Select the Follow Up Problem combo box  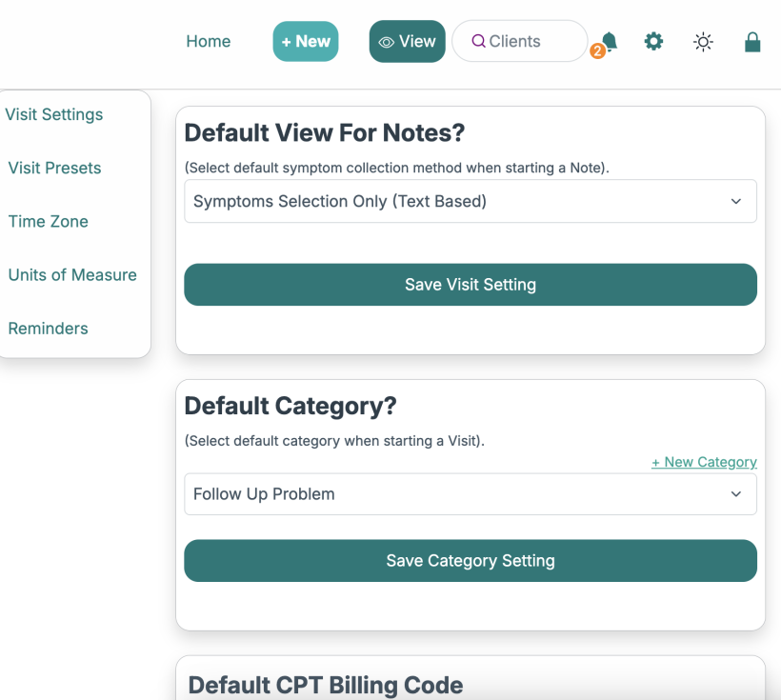[x=457, y=494]
